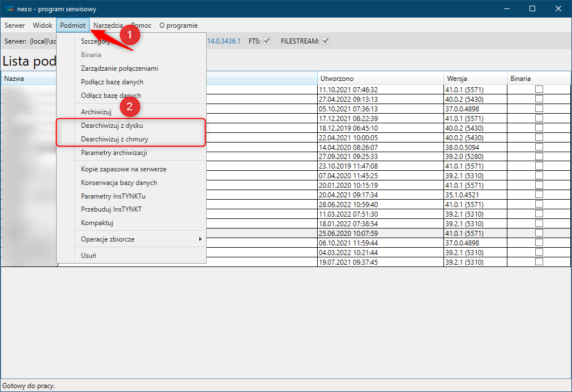The height and width of the screenshot is (392, 572).
Task: Click Kopie zapasowe na serwerze
Action: pyautogui.click(x=123, y=169)
